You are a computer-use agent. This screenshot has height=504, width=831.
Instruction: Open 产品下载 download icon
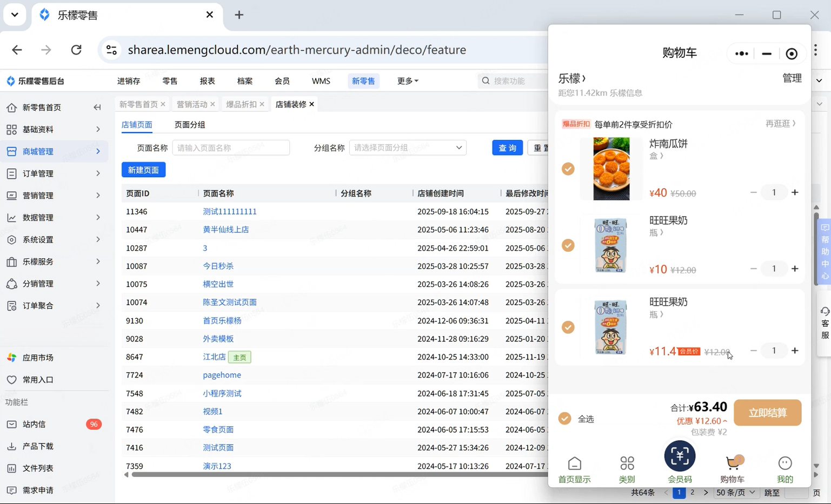(11, 447)
